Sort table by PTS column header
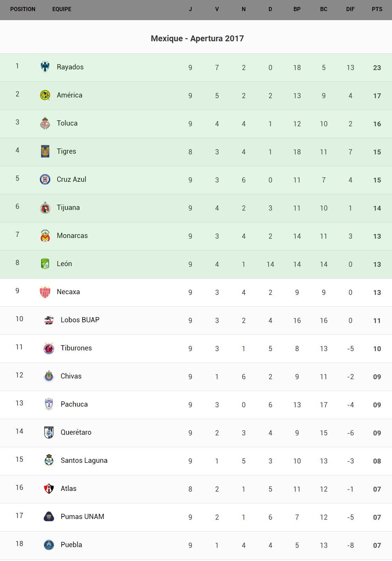The height and width of the screenshot is (561, 392). click(x=377, y=9)
